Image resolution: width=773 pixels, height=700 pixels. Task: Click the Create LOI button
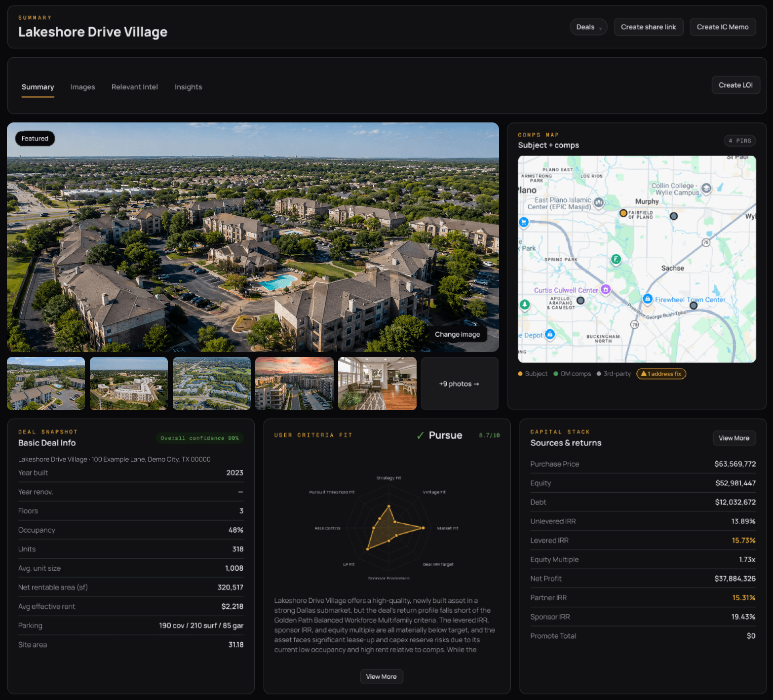tap(735, 85)
